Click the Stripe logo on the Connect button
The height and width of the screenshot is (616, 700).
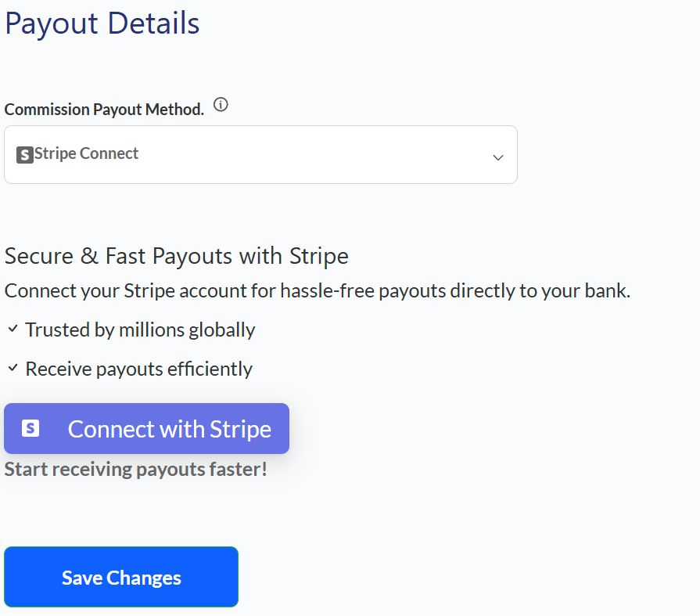[x=31, y=428]
